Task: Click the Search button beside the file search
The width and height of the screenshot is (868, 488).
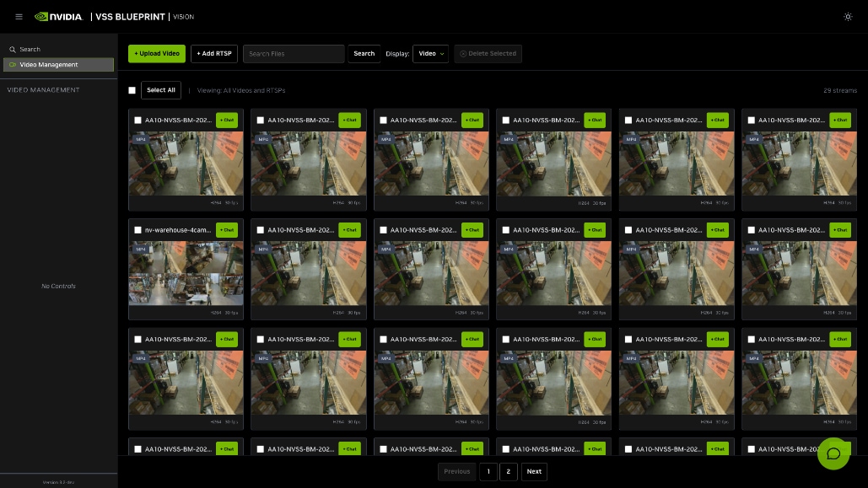Action: click(x=364, y=54)
